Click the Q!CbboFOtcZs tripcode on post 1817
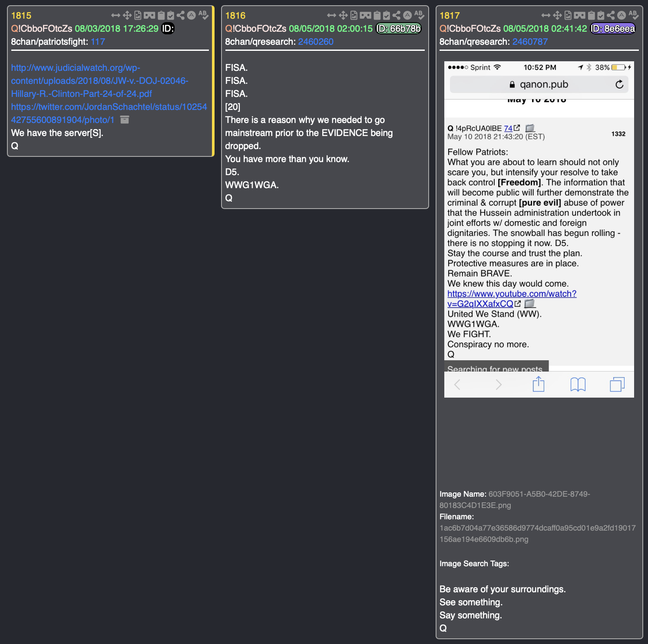648x644 pixels. tap(470, 29)
